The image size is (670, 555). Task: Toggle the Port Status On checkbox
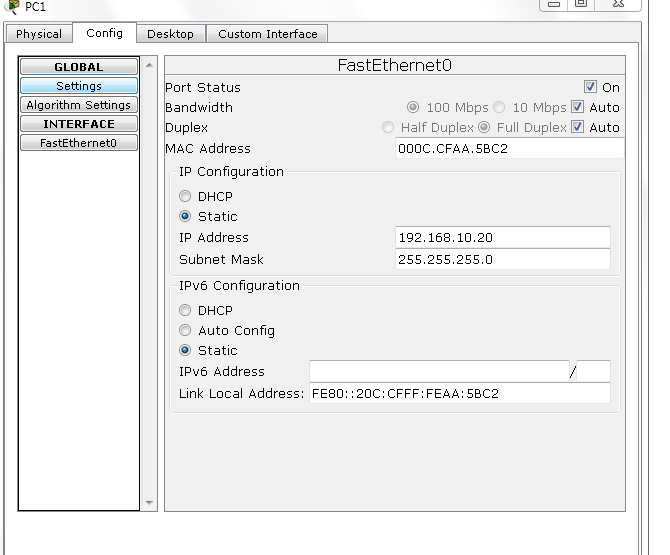coord(590,87)
